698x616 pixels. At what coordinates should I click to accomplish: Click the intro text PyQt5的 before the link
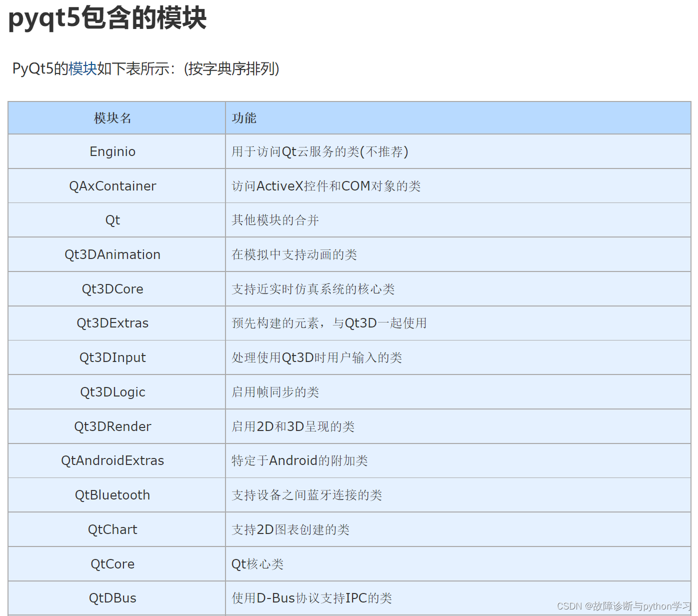[40, 68]
